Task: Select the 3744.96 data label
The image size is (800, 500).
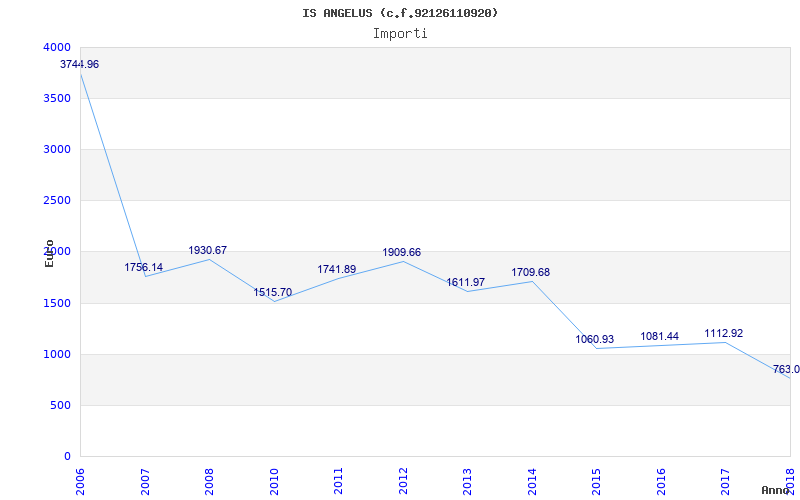Action: click(79, 64)
